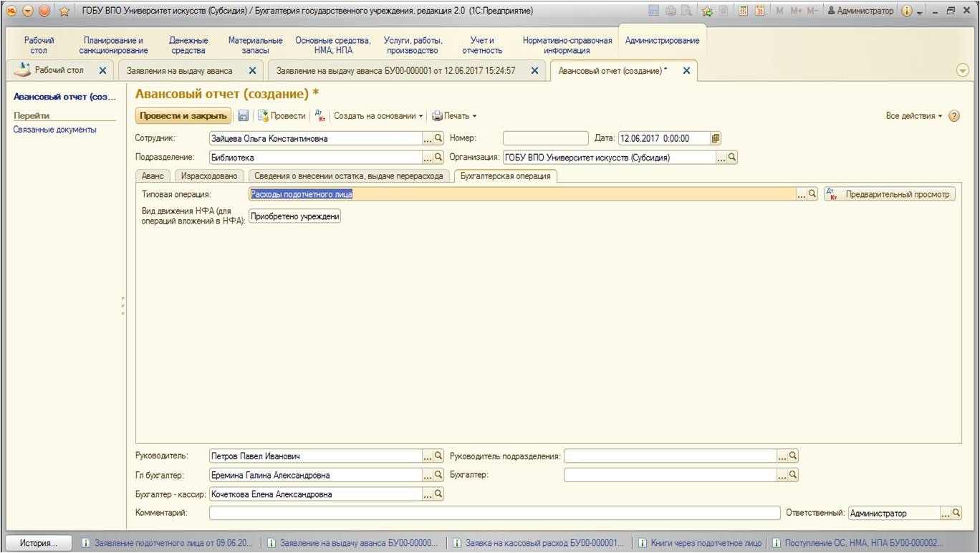980x553 pixels.
Task: Close the Заявления на выдачу аванса tab
Action: pyautogui.click(x=252, y=70)
